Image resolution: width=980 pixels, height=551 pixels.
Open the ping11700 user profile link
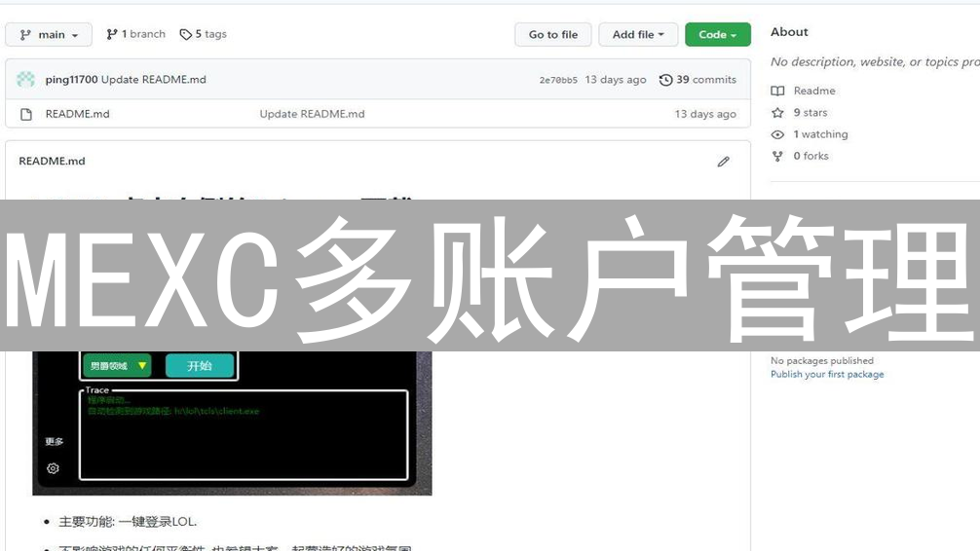[x=71, y=79]
